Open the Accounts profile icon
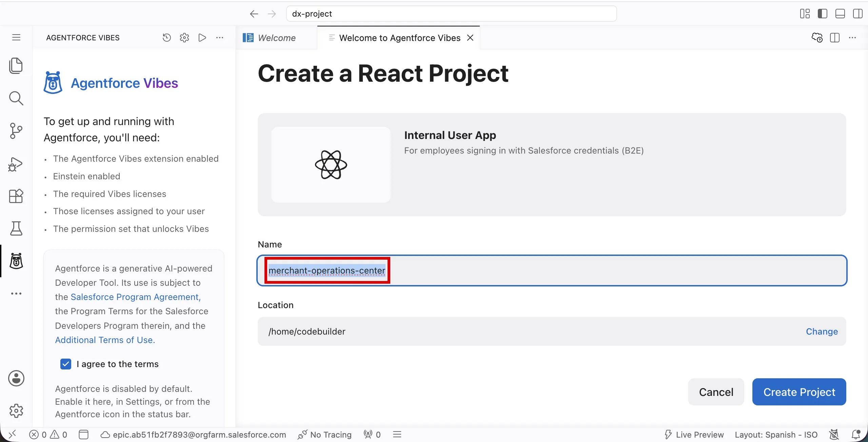 tap(16, 378)
